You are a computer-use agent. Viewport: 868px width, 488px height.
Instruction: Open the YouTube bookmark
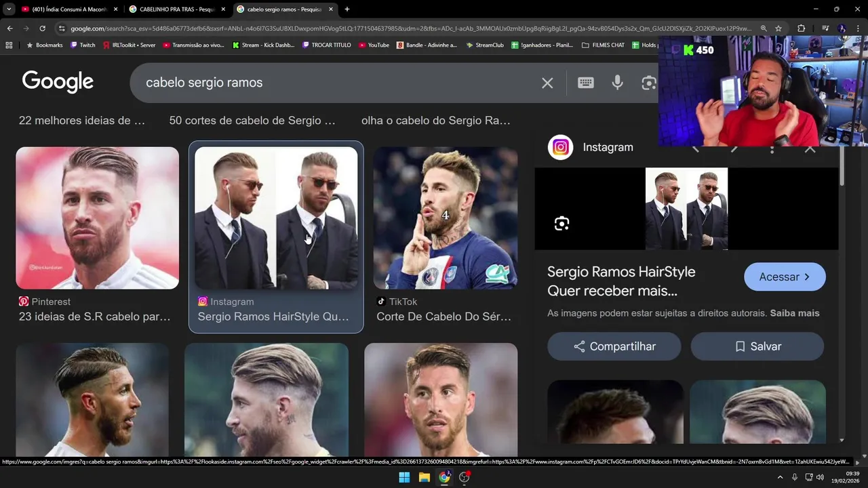[374, 45]
